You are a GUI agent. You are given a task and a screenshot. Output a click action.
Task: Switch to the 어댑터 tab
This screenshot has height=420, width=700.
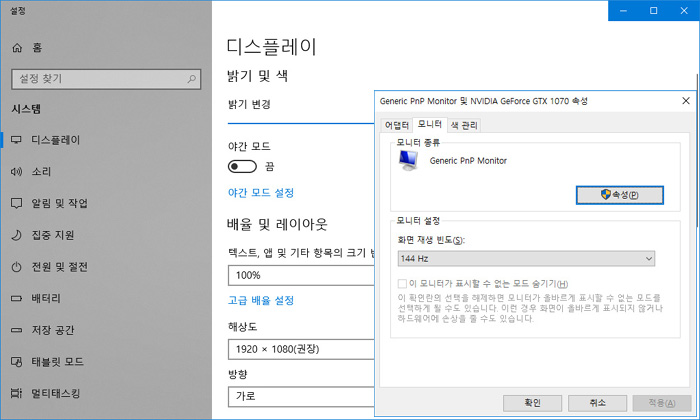tap(396, 124)
